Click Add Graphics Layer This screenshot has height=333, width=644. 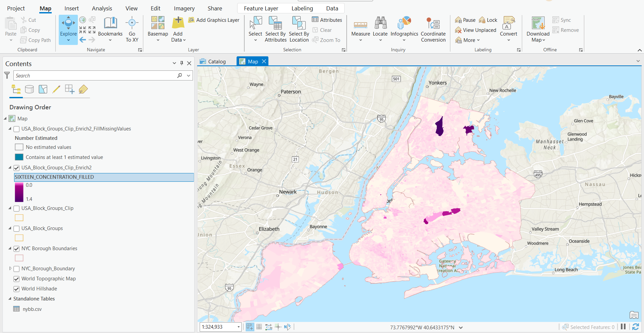point(214,20)
